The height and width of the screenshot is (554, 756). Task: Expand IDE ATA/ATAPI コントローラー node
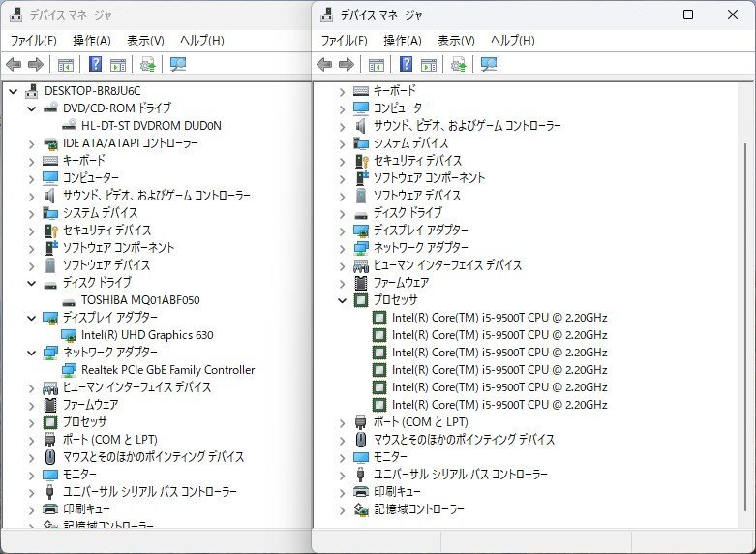(32, 143)
